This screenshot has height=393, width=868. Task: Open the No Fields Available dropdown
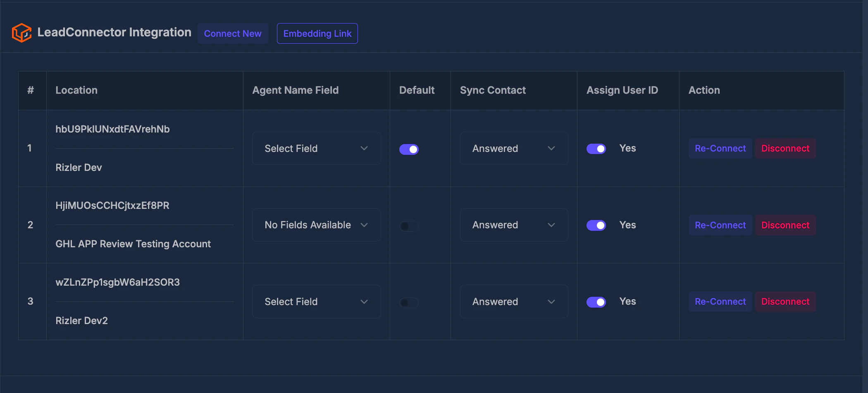tap(316, 225)
